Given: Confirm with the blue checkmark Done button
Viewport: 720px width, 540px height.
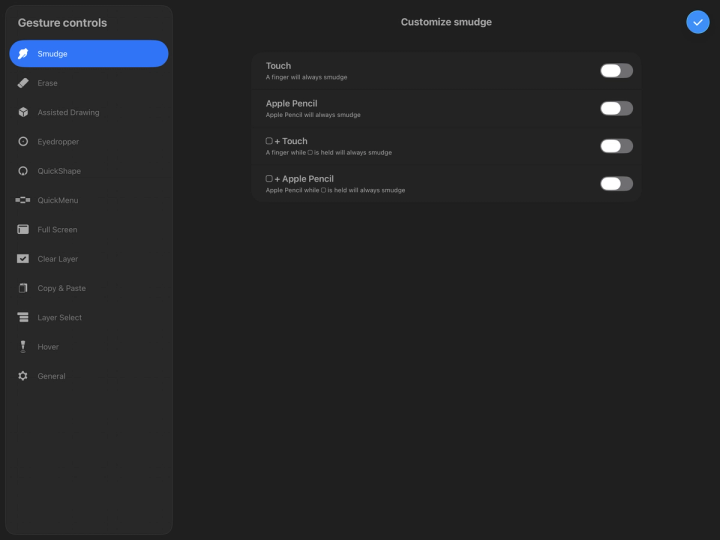Looking at the screenshot, I should pos(698,22).
